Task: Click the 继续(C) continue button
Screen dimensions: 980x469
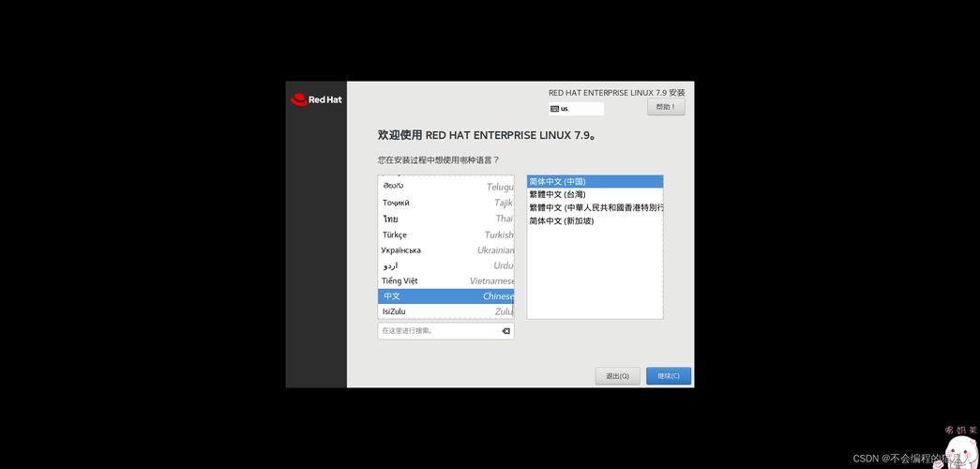Action: (x=668, y=376)
